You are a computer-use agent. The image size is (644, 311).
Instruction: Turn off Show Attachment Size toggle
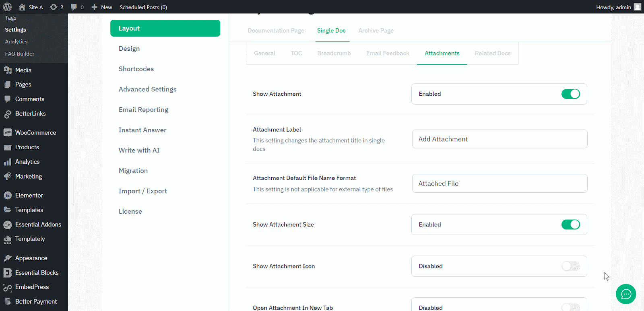(x=571, y=224)
